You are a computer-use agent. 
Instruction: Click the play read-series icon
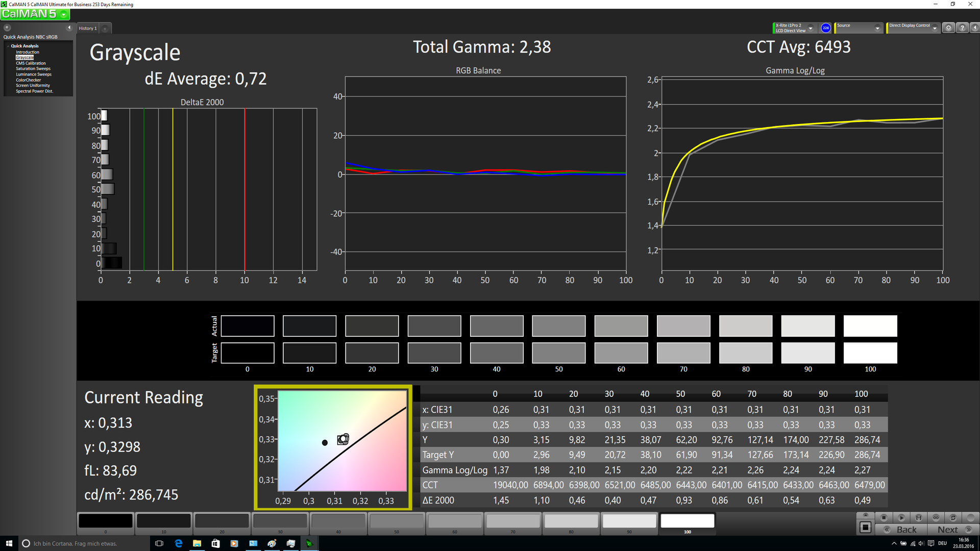click(901, 517)
